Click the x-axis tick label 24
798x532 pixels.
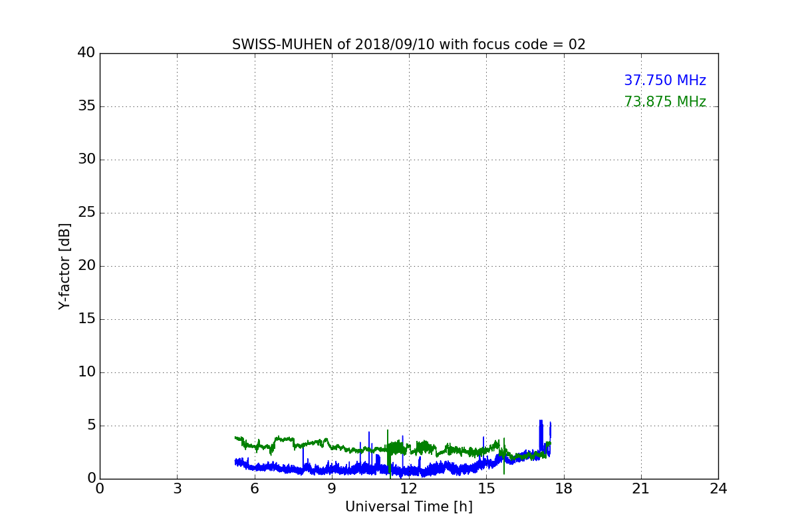point(718,489)
